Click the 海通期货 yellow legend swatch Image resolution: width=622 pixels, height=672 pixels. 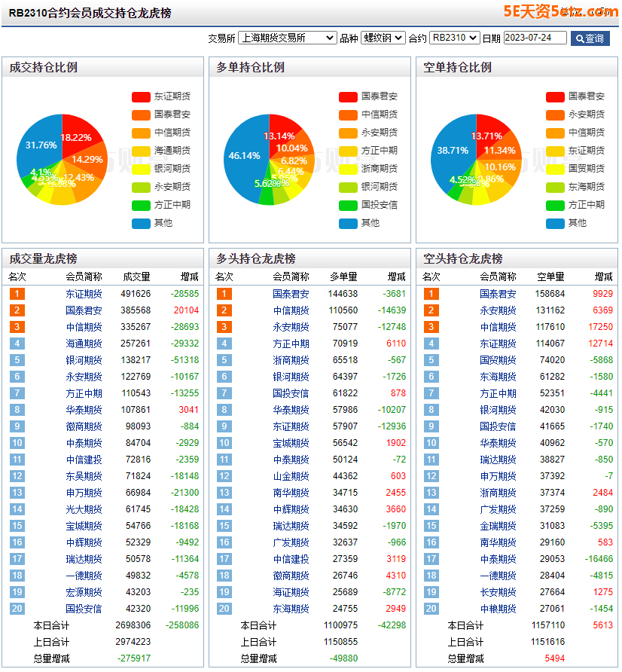(141, 151)
